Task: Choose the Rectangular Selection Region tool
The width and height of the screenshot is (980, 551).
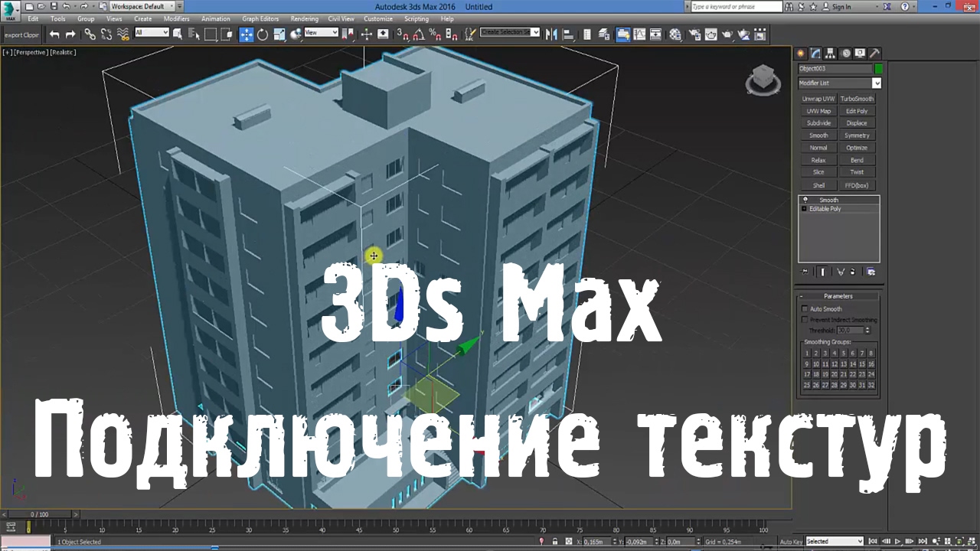Action: coord(211,34)
